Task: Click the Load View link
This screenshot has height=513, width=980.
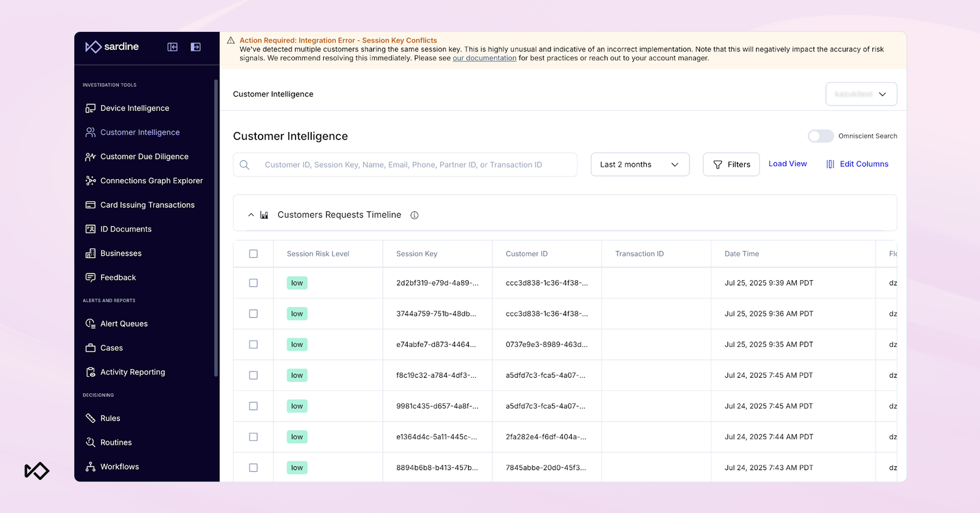Action: pos(788,164)
